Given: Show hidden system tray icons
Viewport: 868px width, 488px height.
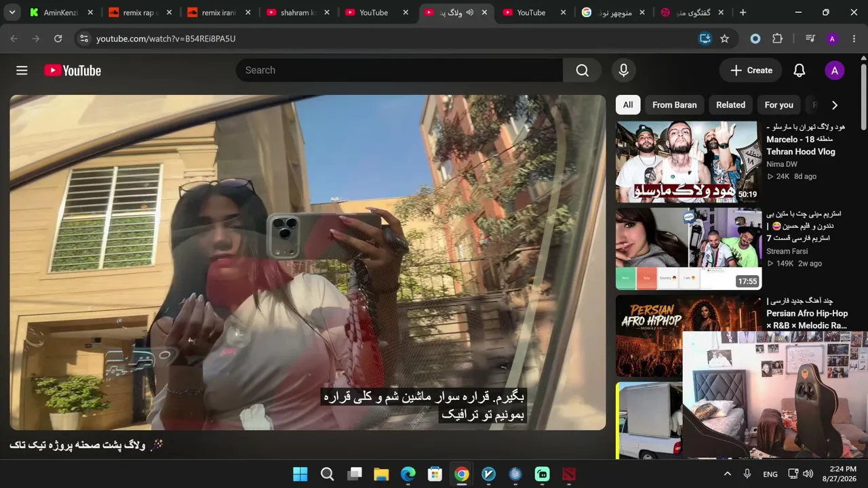Looking at the screenshot, I should (728, 474).
